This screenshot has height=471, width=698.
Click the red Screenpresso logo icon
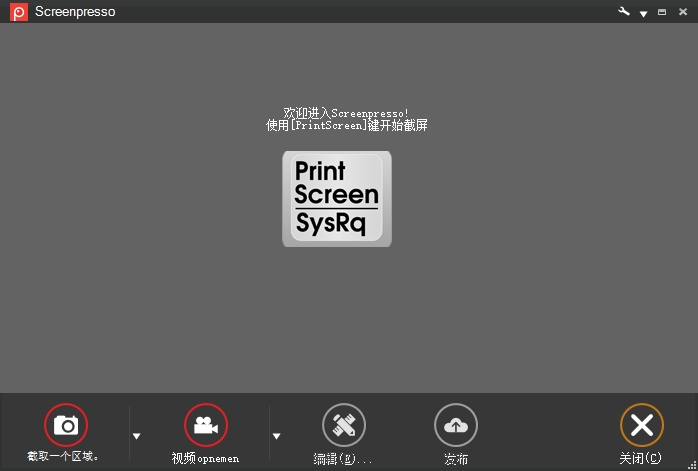click(x=19, y=12)
